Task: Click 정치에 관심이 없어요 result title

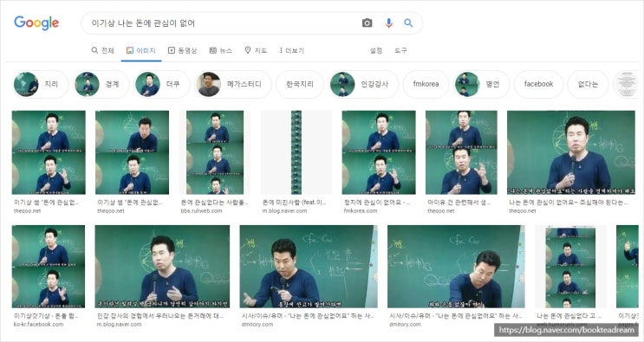Action: click(377, 202)
